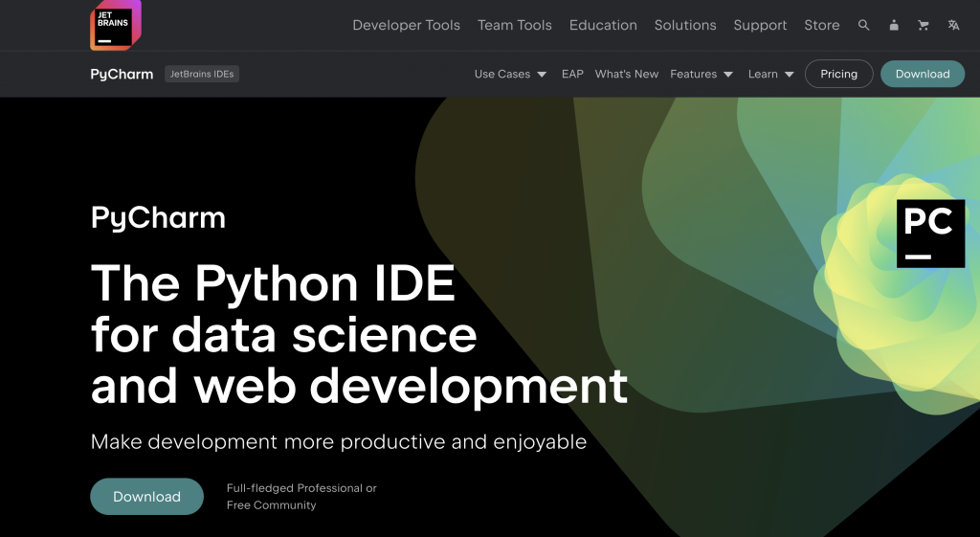This screenshot has height=537, width=980.
Task: Open the shopping cart icon
Action: [924, 25]
